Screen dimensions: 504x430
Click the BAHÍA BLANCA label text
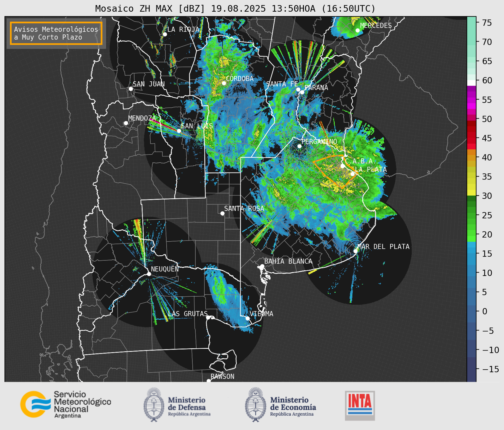[x=288, y=261]
